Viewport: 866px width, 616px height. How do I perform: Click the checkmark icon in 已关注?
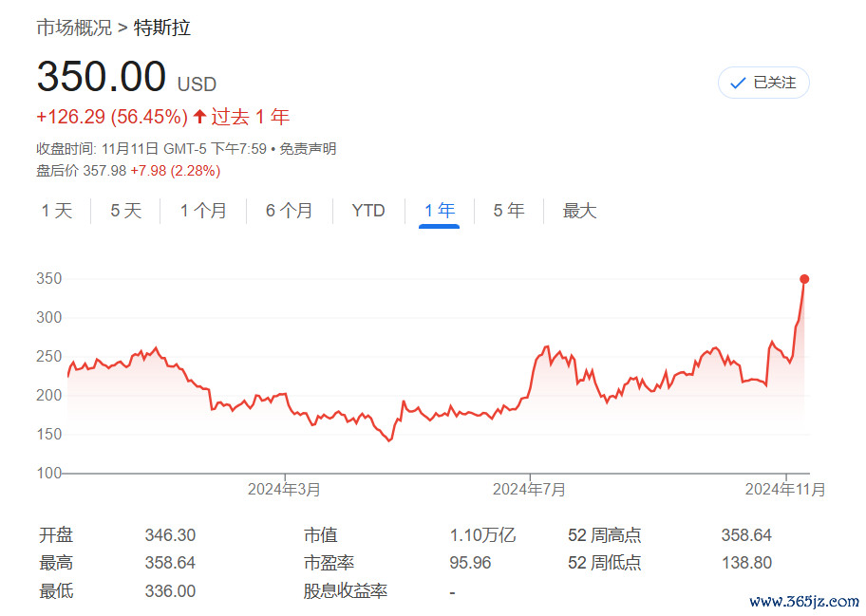tap(738, 84)
